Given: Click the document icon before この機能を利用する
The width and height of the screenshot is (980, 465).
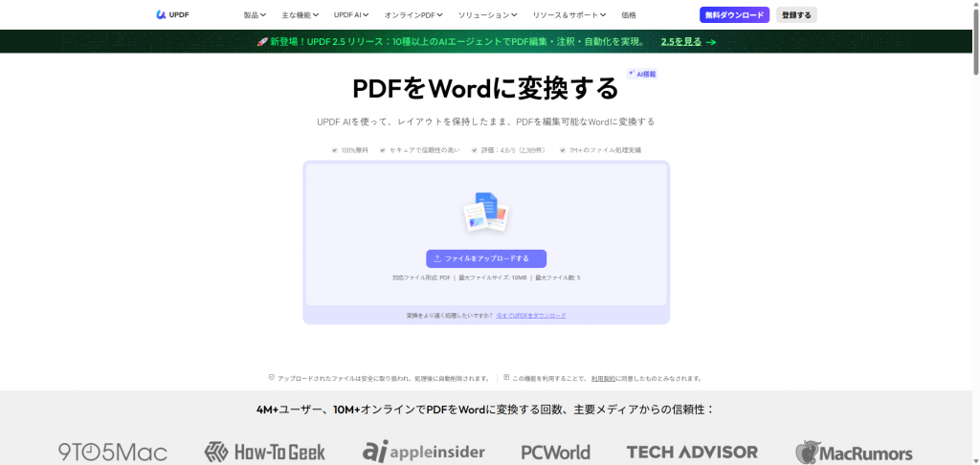Looking at the screenshot, I should [x=506, y=378].
